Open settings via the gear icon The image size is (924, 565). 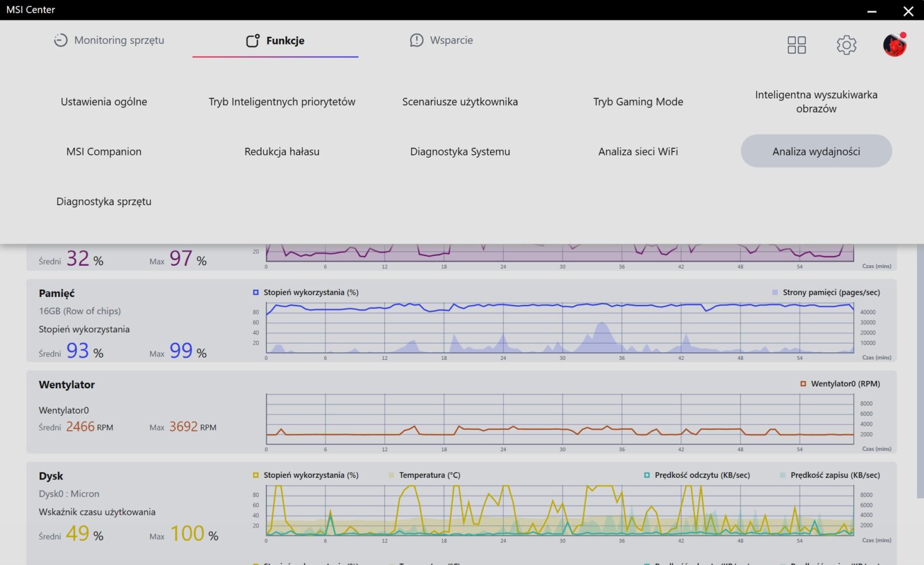[x=846, y=45]
